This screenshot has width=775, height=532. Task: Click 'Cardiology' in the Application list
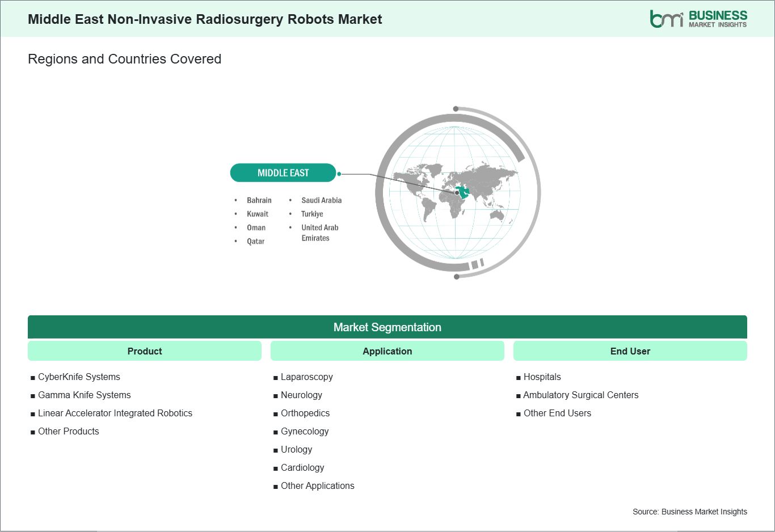pyautogui.click(x=302, y=467)
